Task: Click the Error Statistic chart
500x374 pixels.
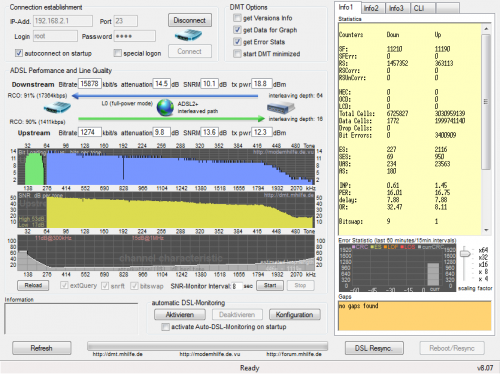Action: pyautogui.click(x=397, y=268)
